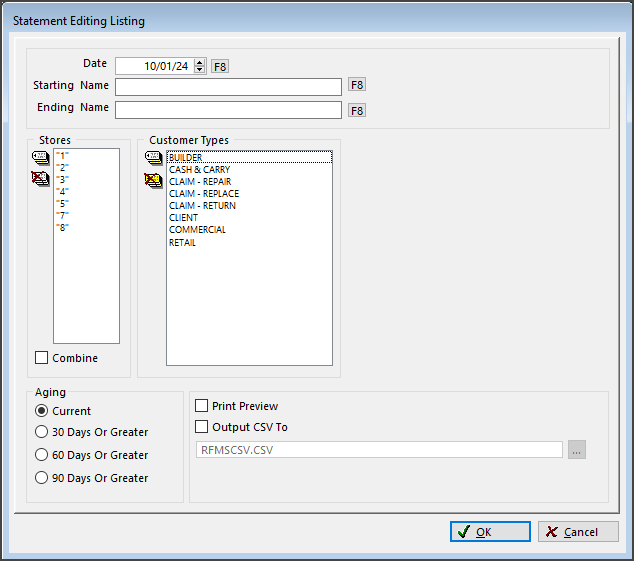Clear customer type selections with the crossed-out icon
Image resolution: width=634 pixels, height=561 pixels.
[x=154, y=180]
